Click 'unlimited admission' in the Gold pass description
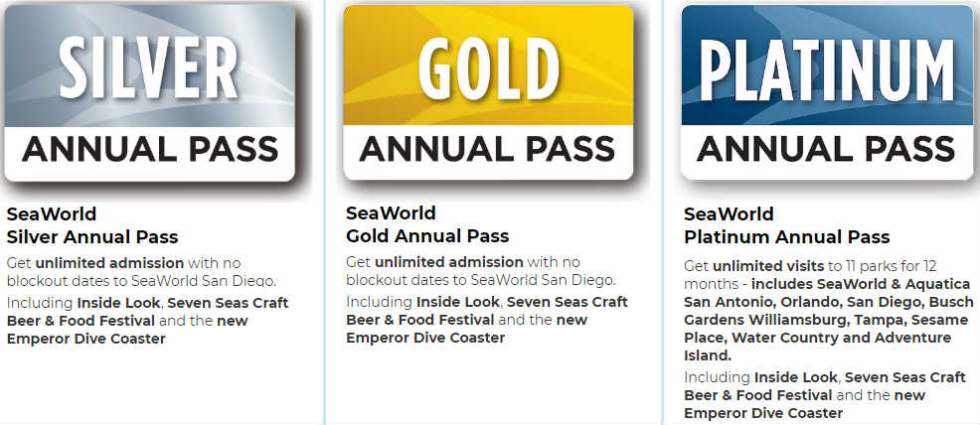Image resolution: width=980 pixels, height=425 pixels. pyautogui.click(x=448, y=261)
